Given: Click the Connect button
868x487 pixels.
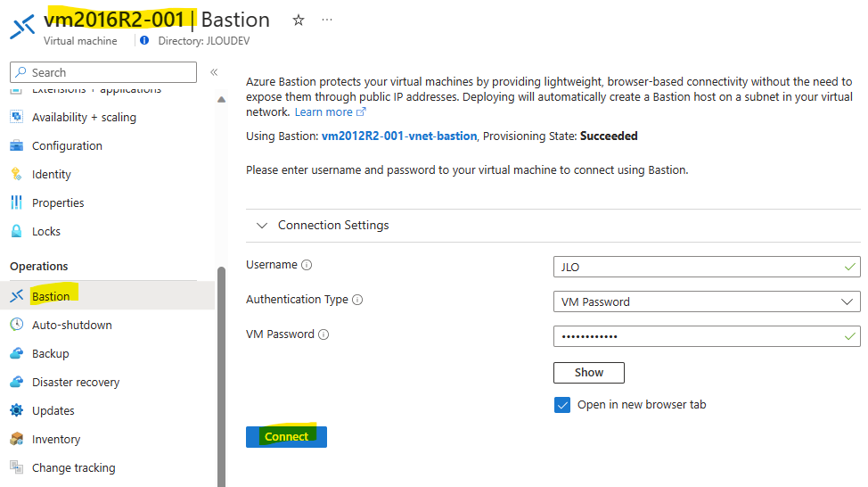Looking at the screenshot, I should point(286,436).
